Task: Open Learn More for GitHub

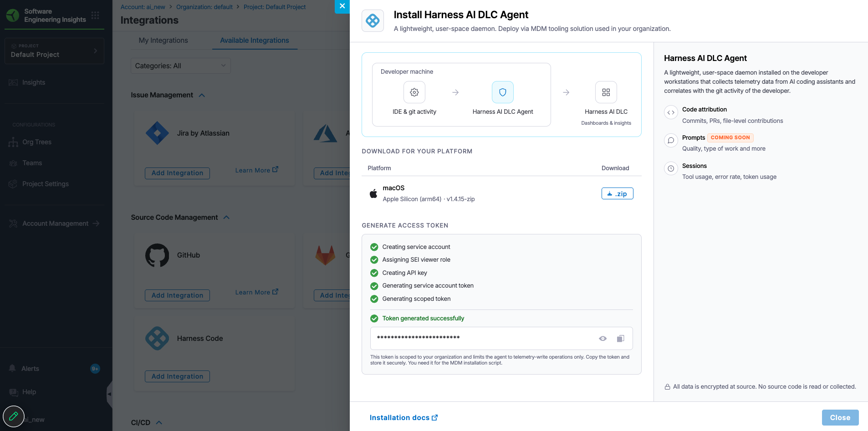Action: (x=256, y=292)
